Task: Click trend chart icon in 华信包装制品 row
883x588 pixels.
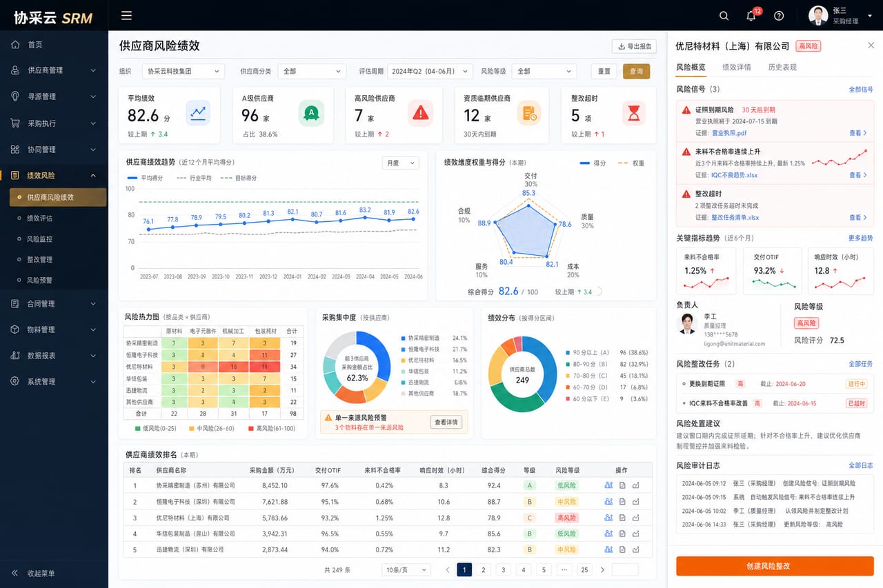Action: click(636, 534)
